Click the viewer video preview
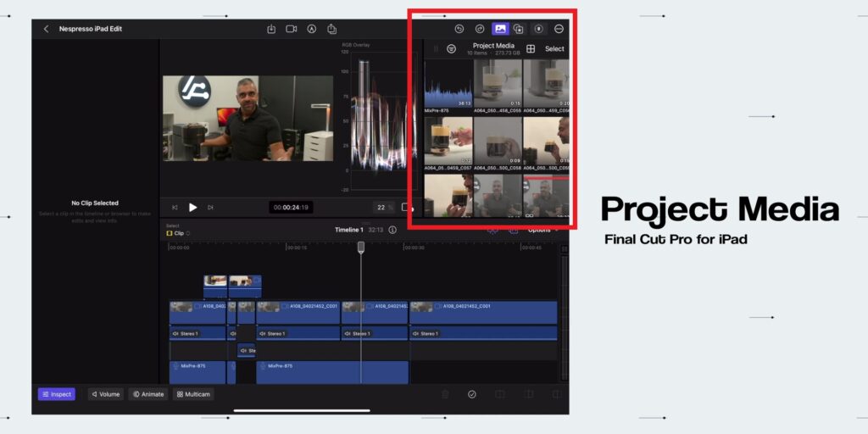 [248, 119]
